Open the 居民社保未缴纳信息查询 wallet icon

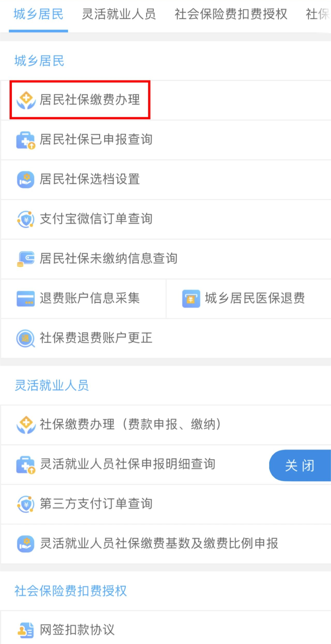[26, 259]
